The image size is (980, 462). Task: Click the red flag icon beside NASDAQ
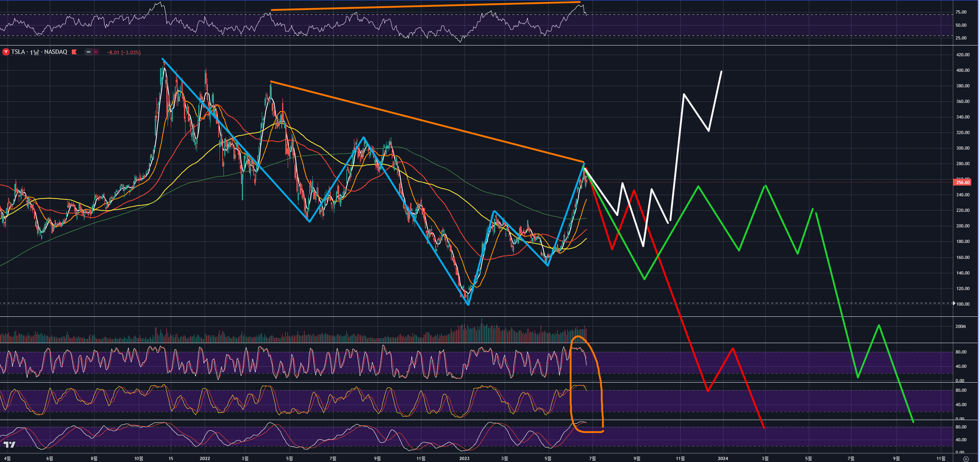74,52
